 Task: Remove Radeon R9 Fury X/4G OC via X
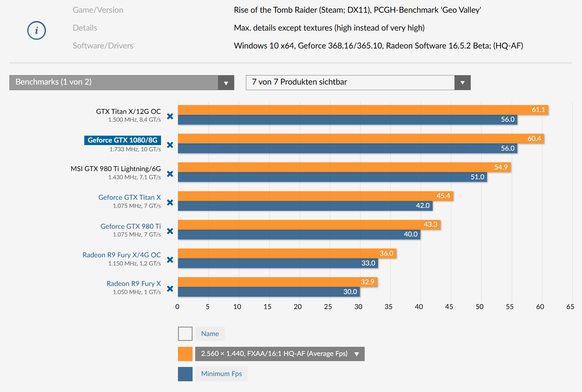coord(170,260)
